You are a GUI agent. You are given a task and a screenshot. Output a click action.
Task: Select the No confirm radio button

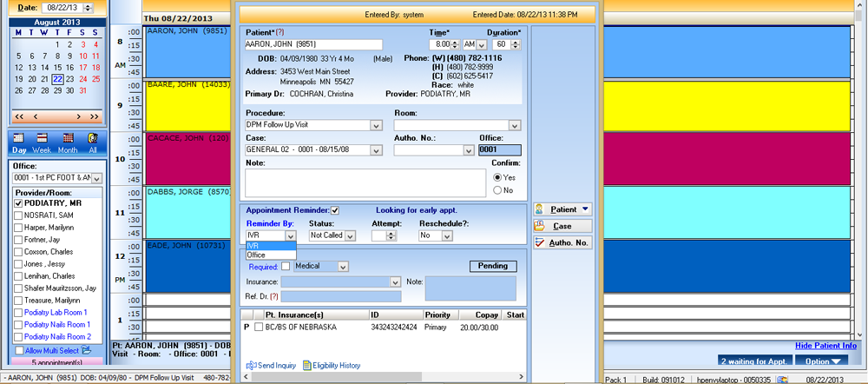click(x=496, y=190)
